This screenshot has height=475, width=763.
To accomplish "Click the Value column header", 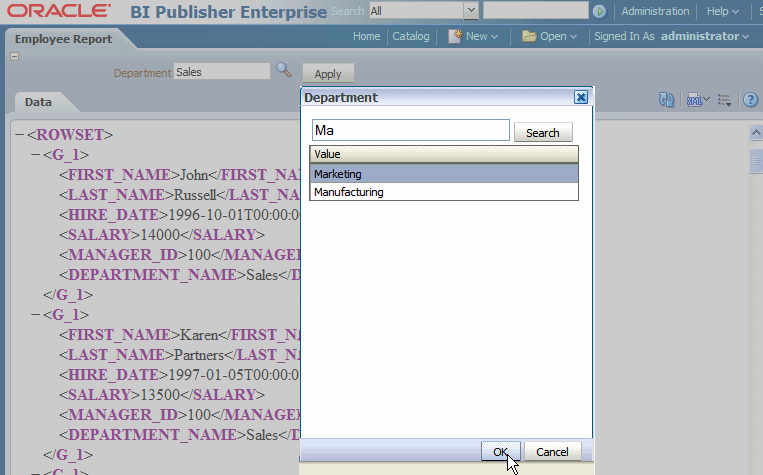I will coord(444,154).
